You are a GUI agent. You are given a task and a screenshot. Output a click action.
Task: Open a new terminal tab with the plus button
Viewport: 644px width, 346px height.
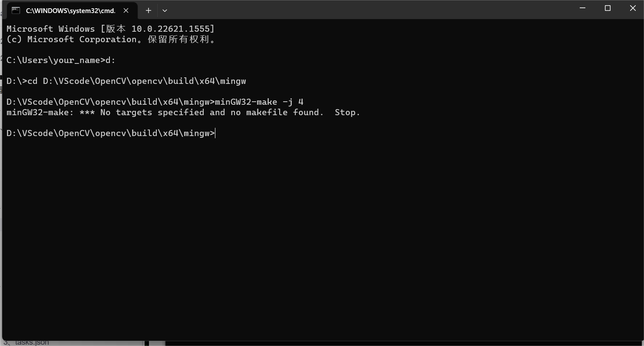(x=148, y=10)
